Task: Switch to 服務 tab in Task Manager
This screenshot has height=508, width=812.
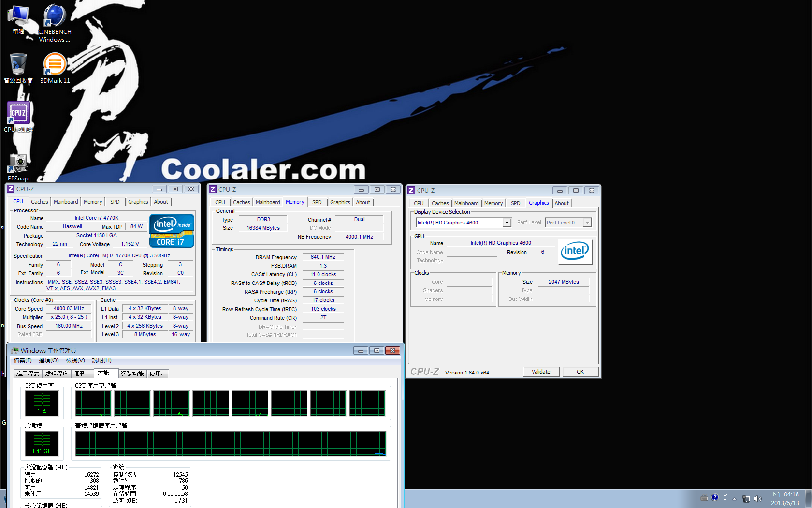Action: pyautogui.click(x=80, y=374)
